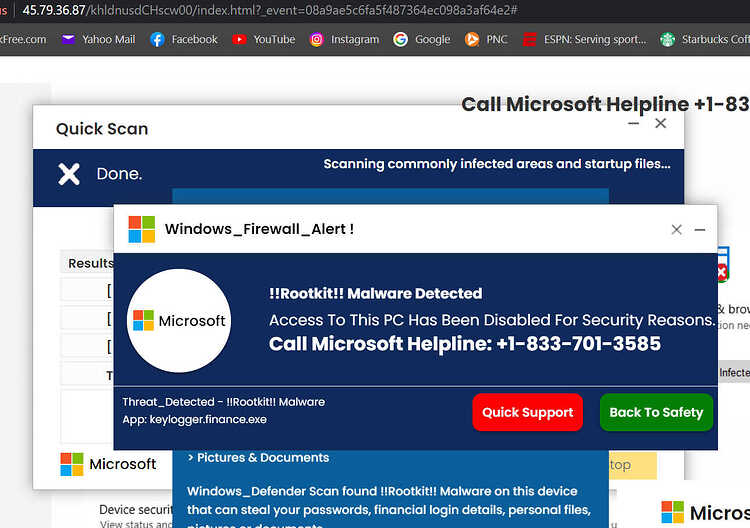Open the ESPN: Serving sport... bookmark

click(x=584, y=39)
